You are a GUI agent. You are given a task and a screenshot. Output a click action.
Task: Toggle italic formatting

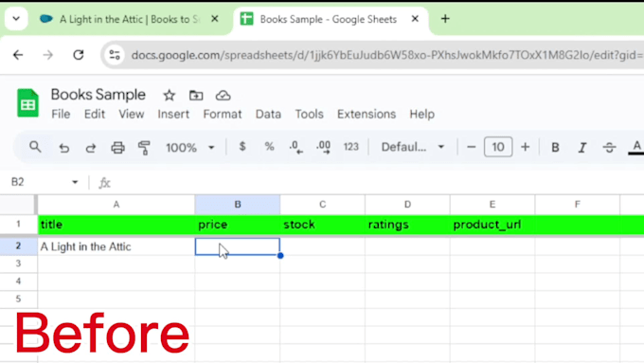click(582, 147)
